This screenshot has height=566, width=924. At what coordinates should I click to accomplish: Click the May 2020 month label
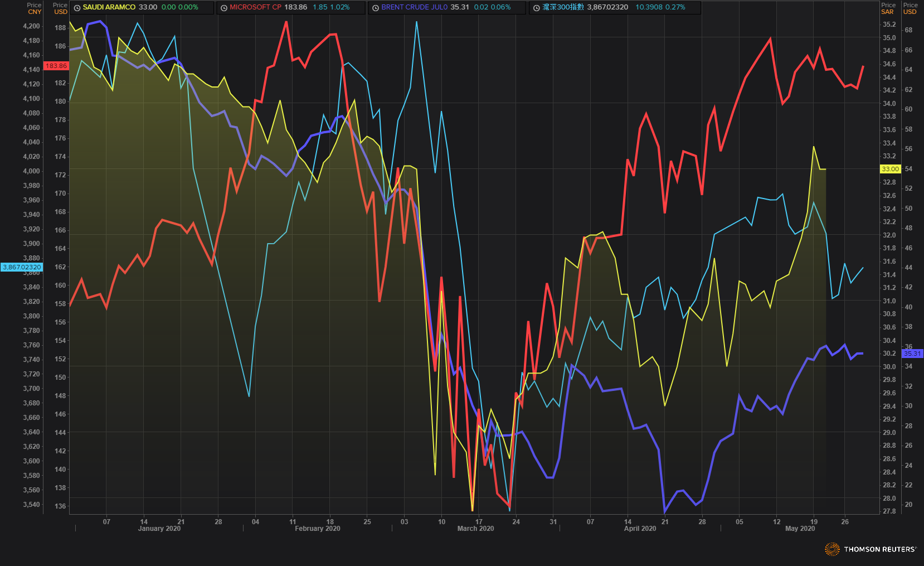(800, 529)
